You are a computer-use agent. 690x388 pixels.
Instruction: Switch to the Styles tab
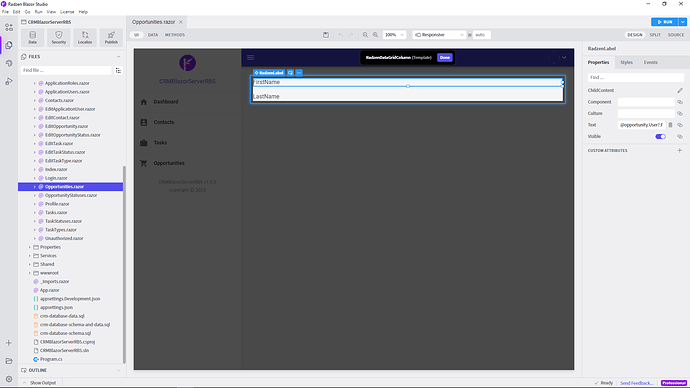pyautogui.click(x=626, y=62)
